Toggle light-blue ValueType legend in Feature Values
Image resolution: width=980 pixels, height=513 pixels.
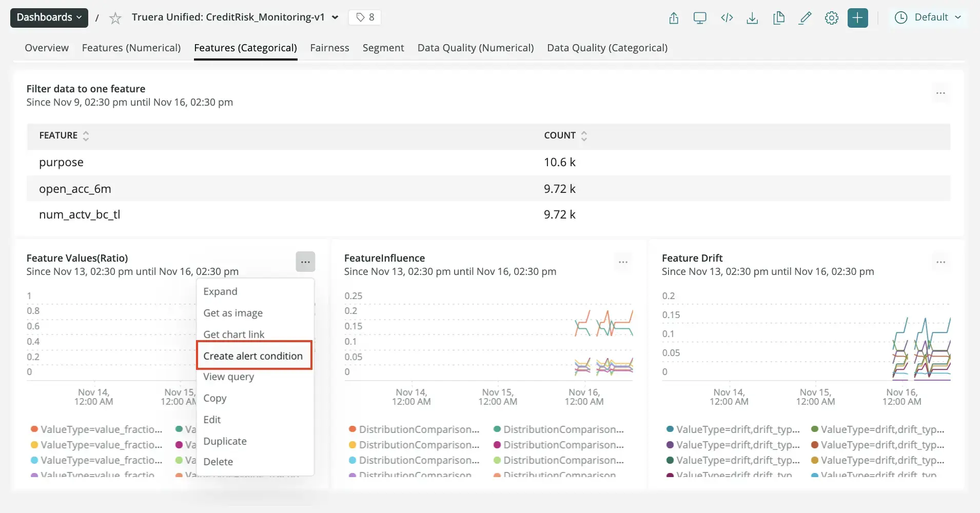(96, 460)
